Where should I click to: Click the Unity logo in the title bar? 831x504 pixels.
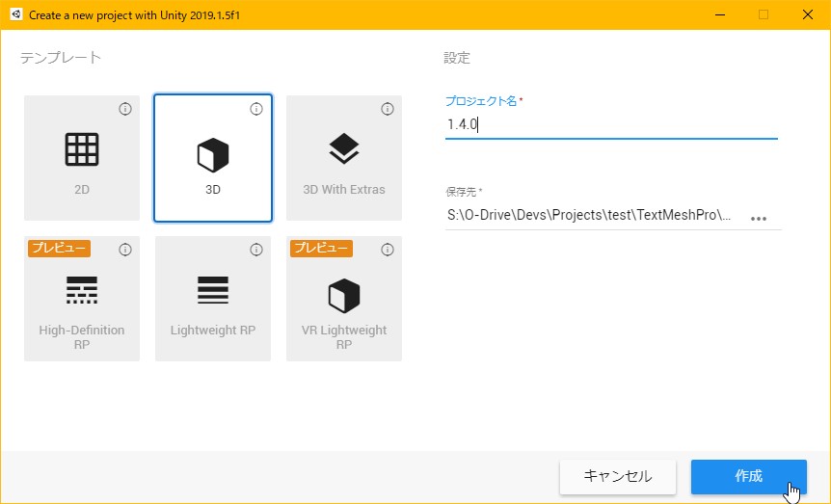(15, 14)
